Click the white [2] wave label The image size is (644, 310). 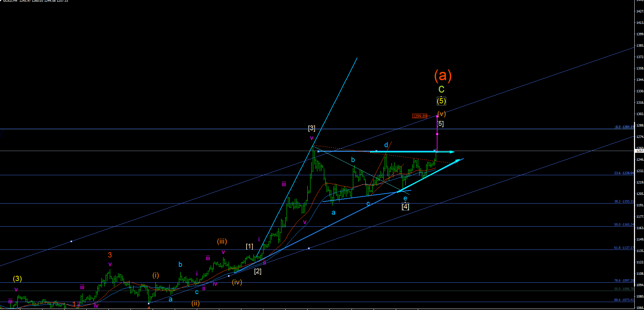click(258, 271)
